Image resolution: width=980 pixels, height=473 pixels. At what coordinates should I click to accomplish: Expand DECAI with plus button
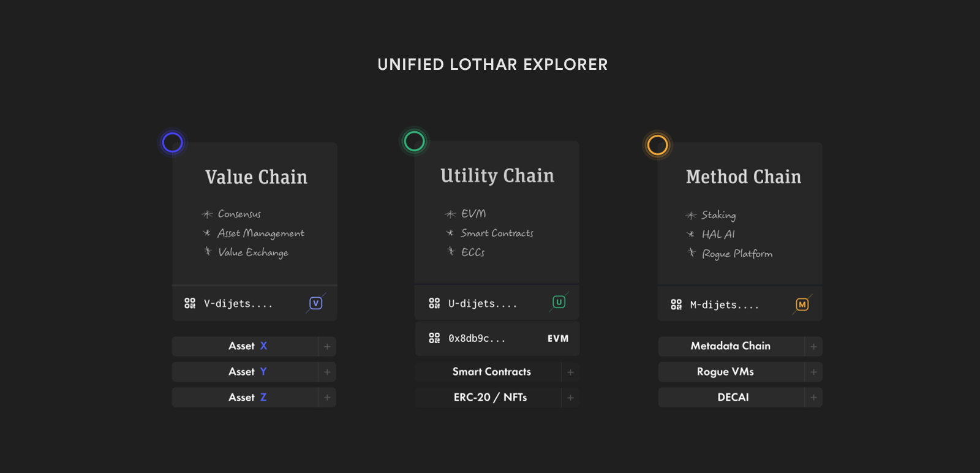click(x=813, y=398)
